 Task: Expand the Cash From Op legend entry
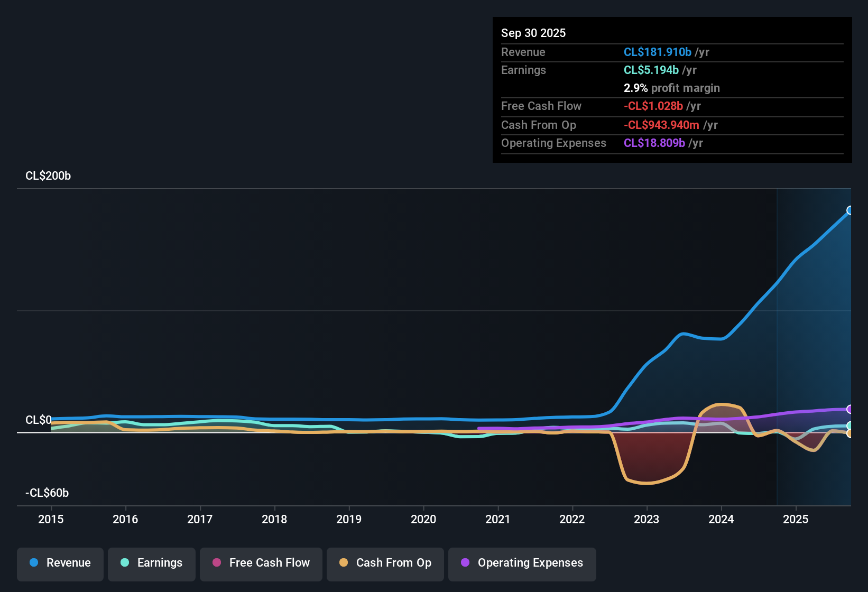(x=385, y=564)
